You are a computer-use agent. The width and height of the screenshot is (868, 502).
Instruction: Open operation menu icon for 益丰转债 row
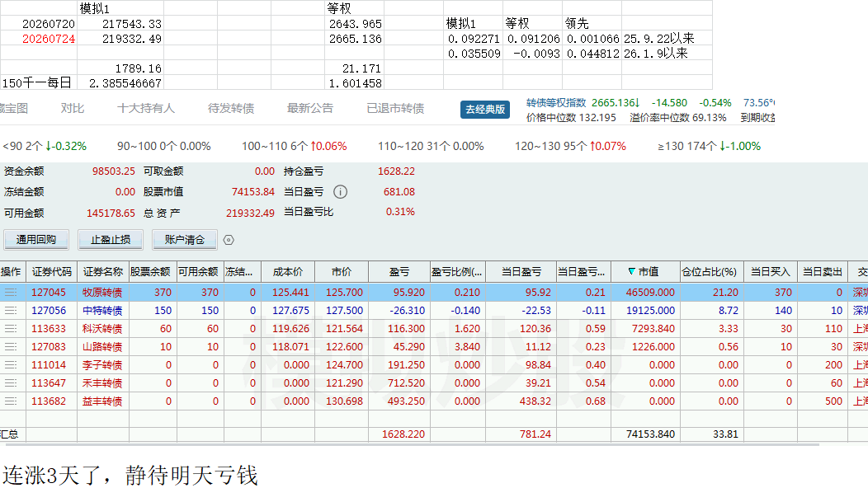pos(11,401)
